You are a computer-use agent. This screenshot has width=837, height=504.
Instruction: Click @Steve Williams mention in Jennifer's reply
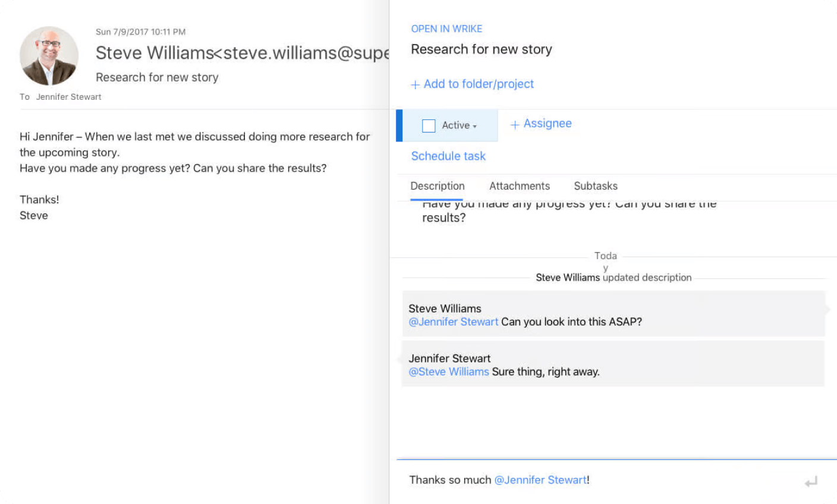pyautogui.click(x=448, y=372)
